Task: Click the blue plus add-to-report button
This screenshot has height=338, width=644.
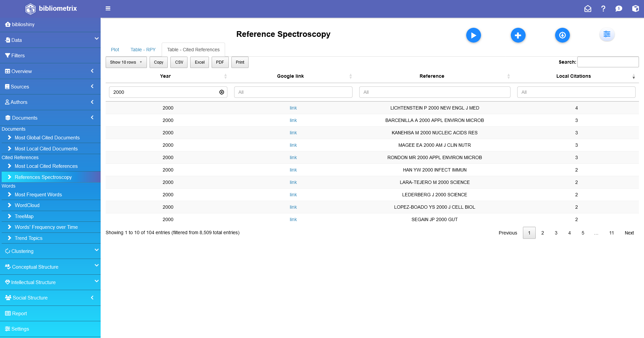Action: [x=518, y=35]
